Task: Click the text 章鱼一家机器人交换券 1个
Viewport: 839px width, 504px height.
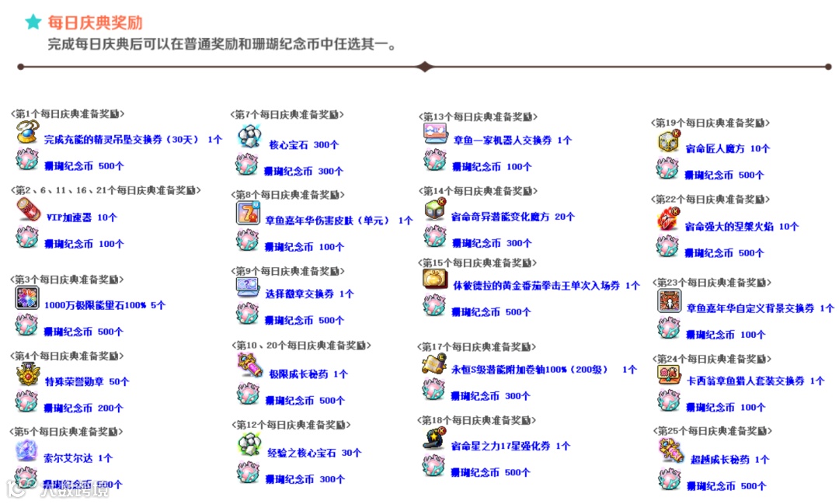Action: tap(513, 141)
